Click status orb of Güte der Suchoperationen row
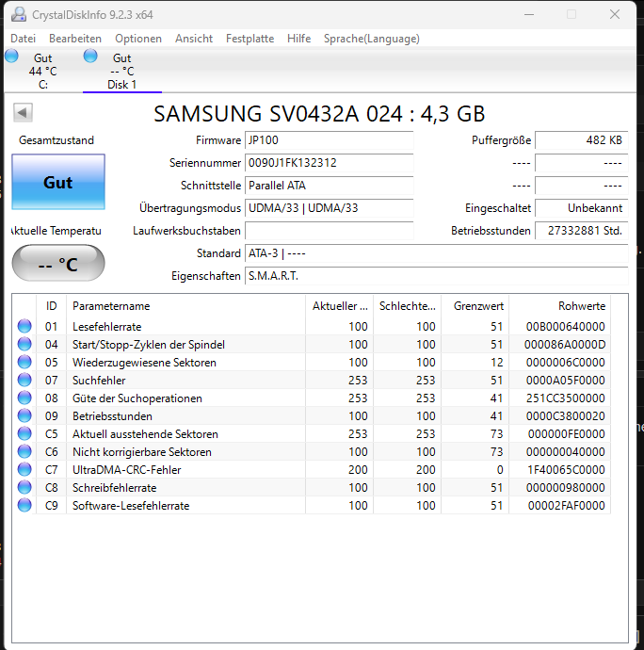Image resolution: width=644 pixels, height=650 pixels. [x=24, y=398]
